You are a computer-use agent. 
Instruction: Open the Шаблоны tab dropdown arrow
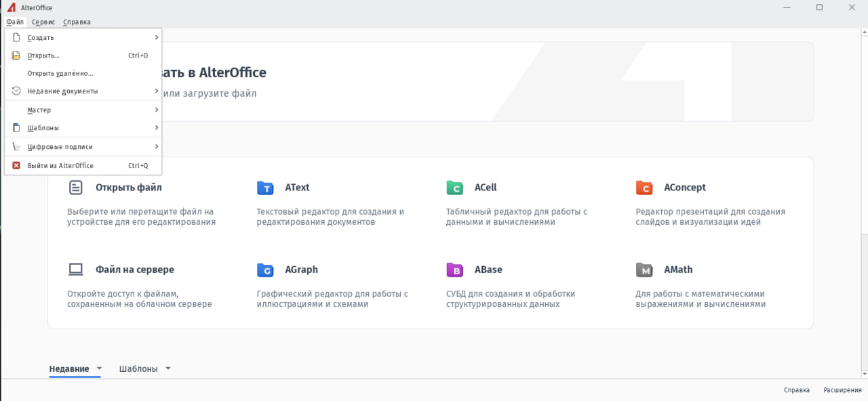pyautogui.click(x=168, y=368)
